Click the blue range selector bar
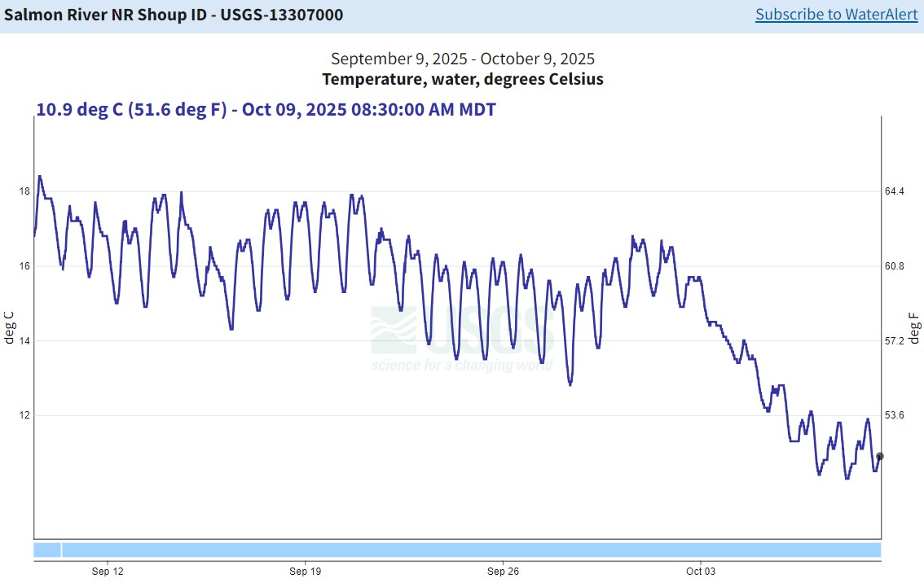Viewport: 924px width, 583px height. [456, 550]
